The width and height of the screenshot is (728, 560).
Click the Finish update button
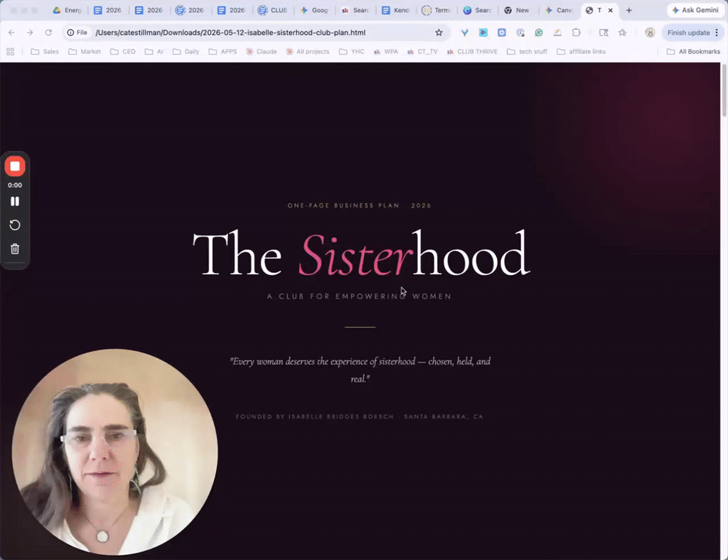[x=688, y=33]
